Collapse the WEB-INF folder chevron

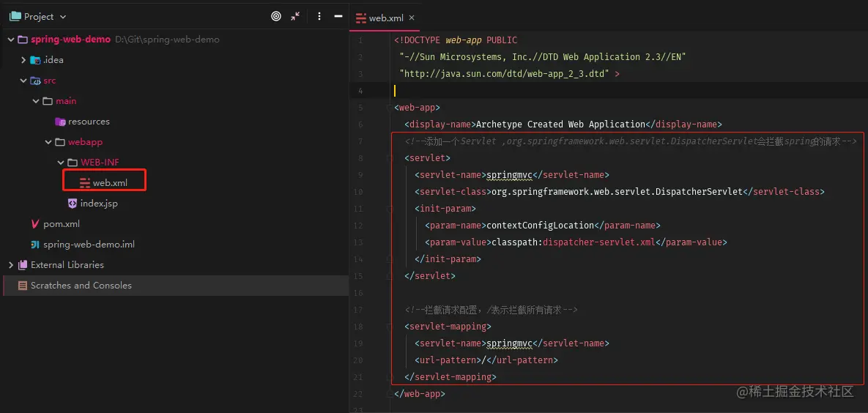tap(61, 163)
